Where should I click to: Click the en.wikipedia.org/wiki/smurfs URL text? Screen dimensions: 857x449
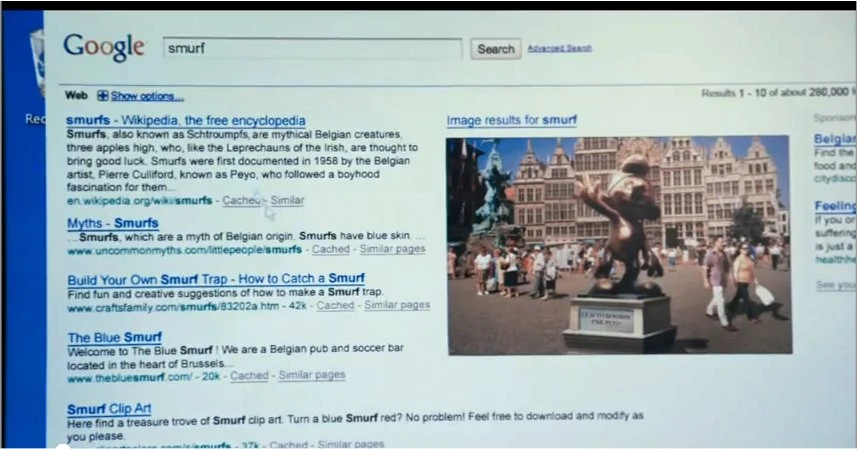[139, 200]
